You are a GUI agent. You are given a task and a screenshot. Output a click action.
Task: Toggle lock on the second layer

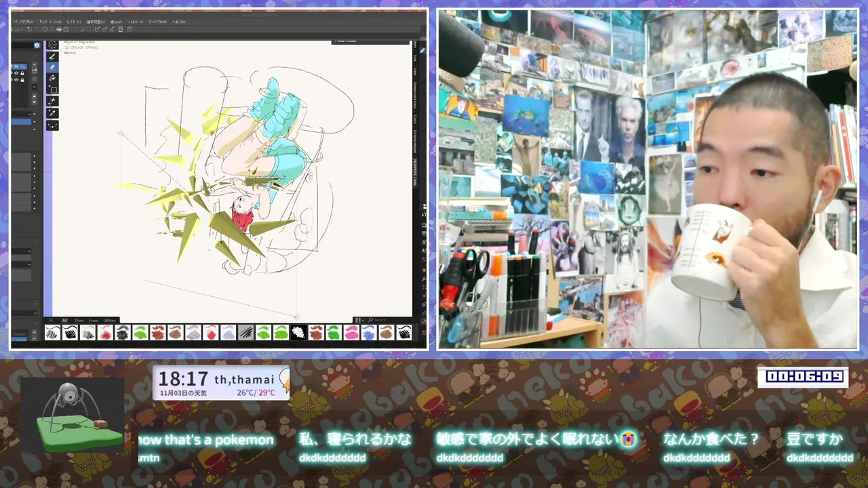click(22, 73)
